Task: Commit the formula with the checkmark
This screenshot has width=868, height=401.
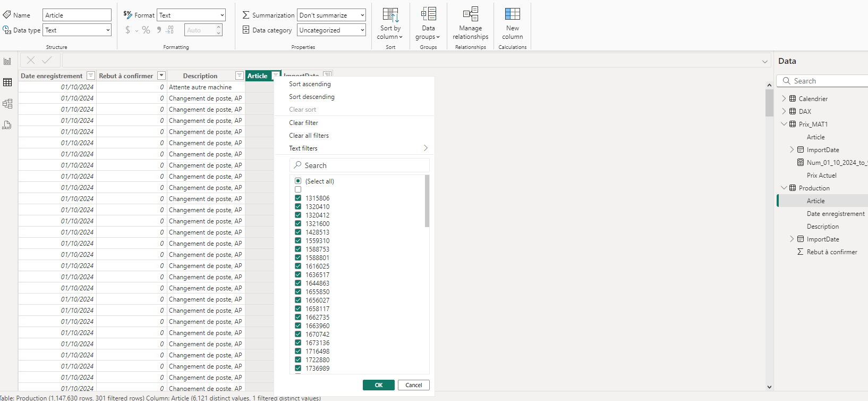Action: click(x=47, y=60)
